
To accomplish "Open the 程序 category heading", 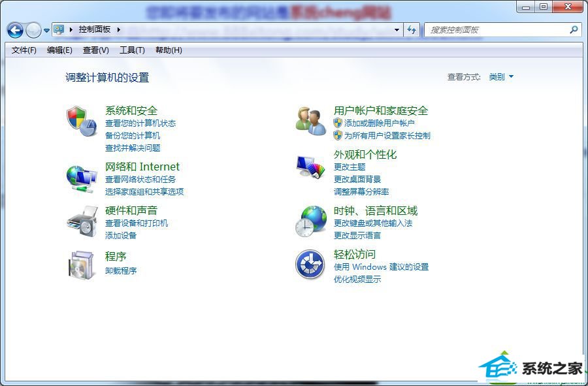I will click(116, 257).
